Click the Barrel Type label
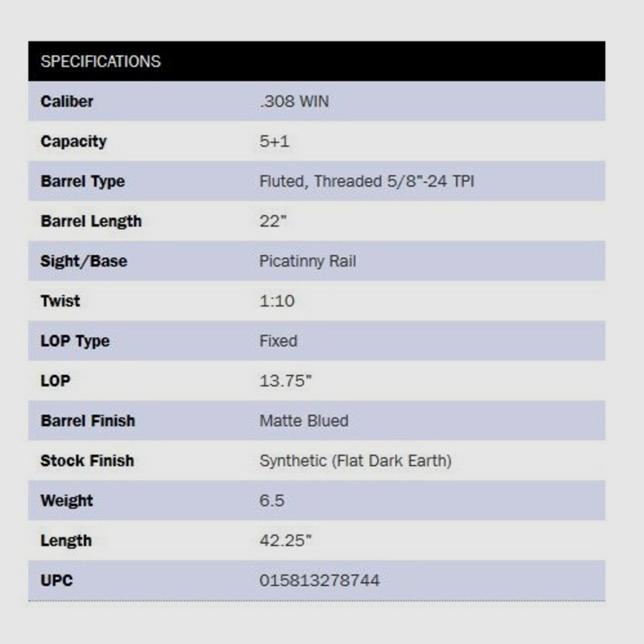Viewport: 644px width, 644px height. tap(83, 181)
